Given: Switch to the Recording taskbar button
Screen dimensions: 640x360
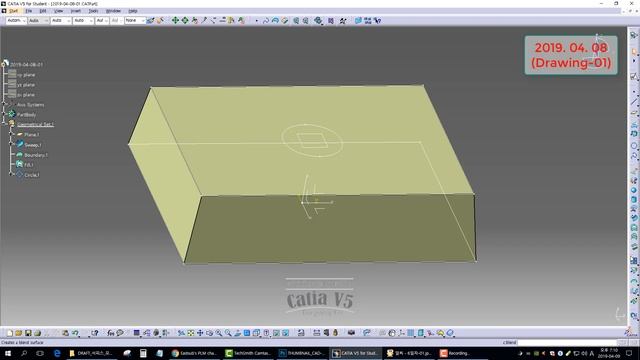Looking at the screenshot, I should pyautogui.click(x=463, y=353).
